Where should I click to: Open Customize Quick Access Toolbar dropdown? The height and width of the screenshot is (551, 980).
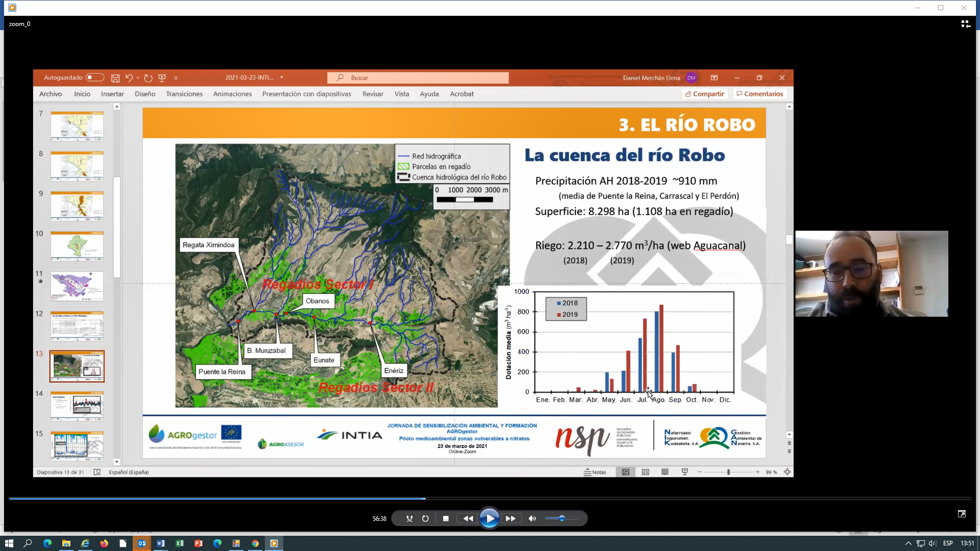176,78
